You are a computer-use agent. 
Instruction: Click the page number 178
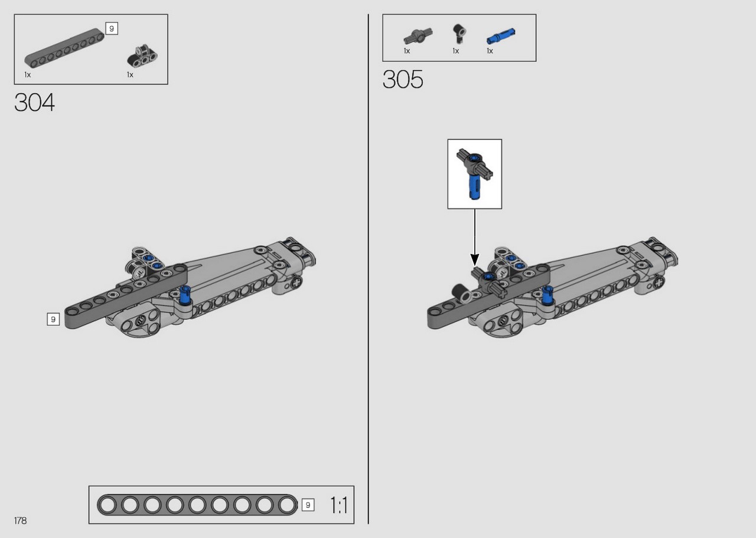click(21, 521)
